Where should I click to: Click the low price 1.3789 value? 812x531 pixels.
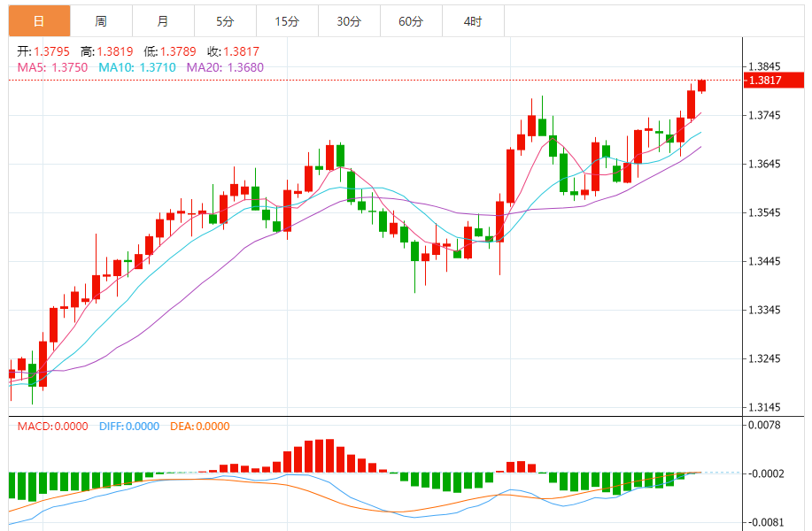point(178,51)
